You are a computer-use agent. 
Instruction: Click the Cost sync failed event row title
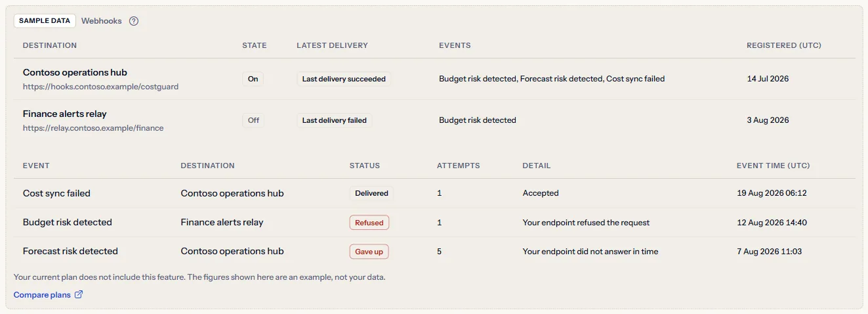56,194
